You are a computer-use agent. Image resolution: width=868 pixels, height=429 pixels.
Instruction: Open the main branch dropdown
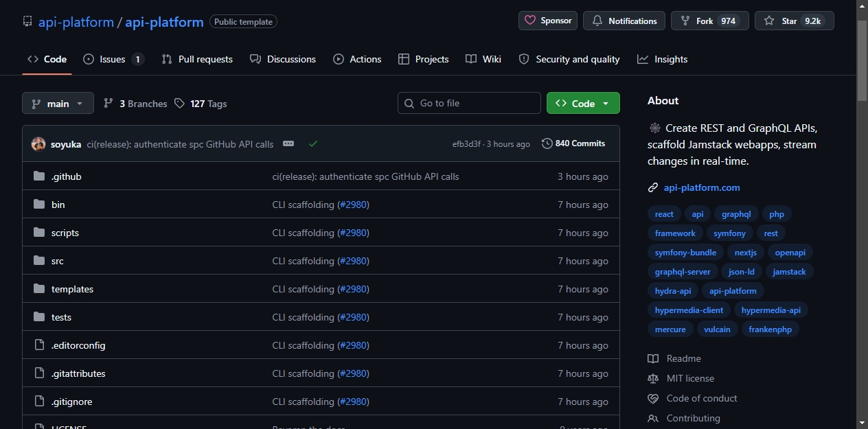click(58, 104)
